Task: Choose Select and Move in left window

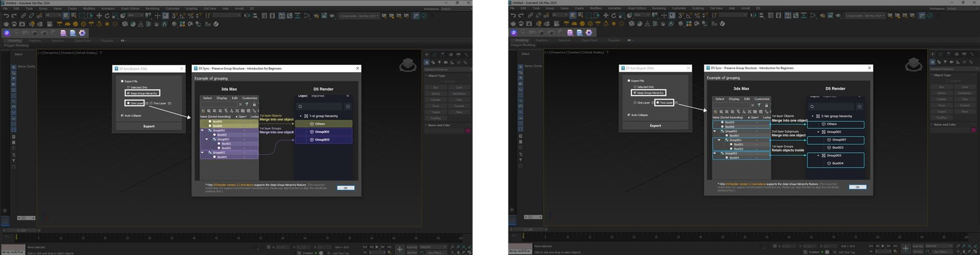Action: [99, 15]
